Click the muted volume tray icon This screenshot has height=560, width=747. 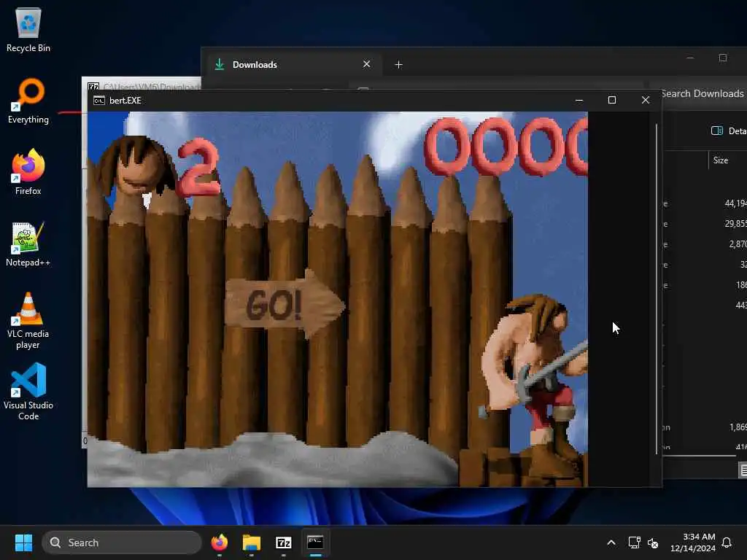(x=653, y=542)
